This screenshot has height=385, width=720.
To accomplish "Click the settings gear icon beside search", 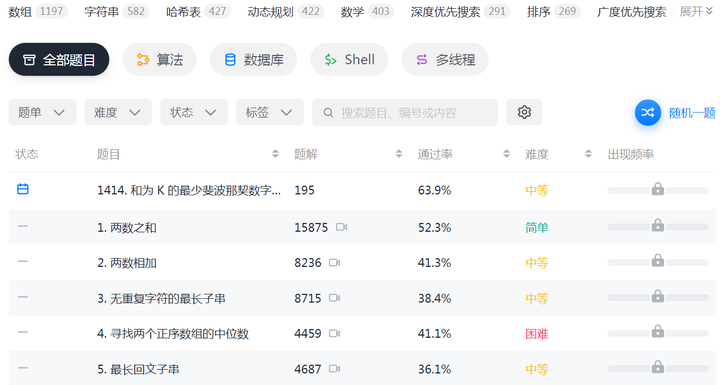I will [x=524, y=112].
